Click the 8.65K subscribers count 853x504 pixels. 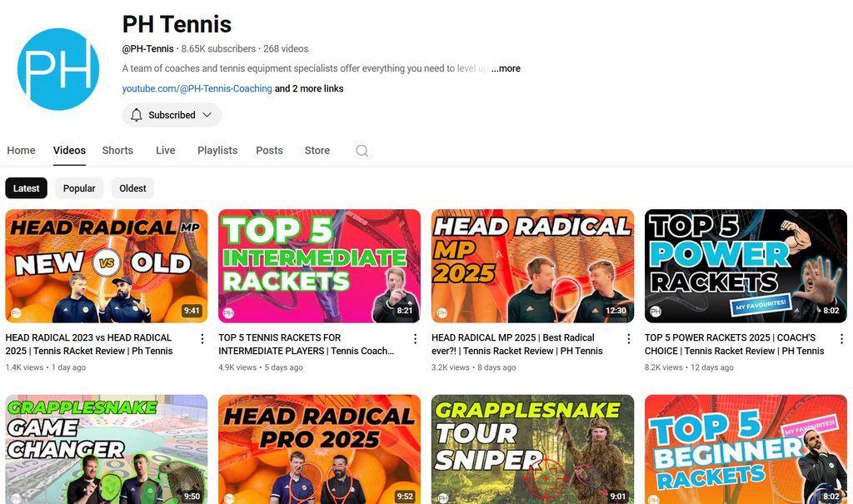tap(218, 49)
